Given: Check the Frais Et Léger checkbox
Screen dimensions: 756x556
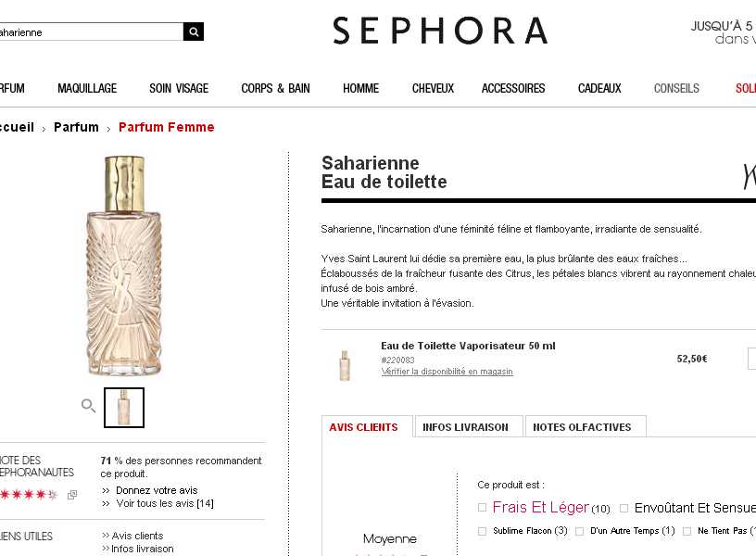Looking at the screenshot, I should [482, 507].
